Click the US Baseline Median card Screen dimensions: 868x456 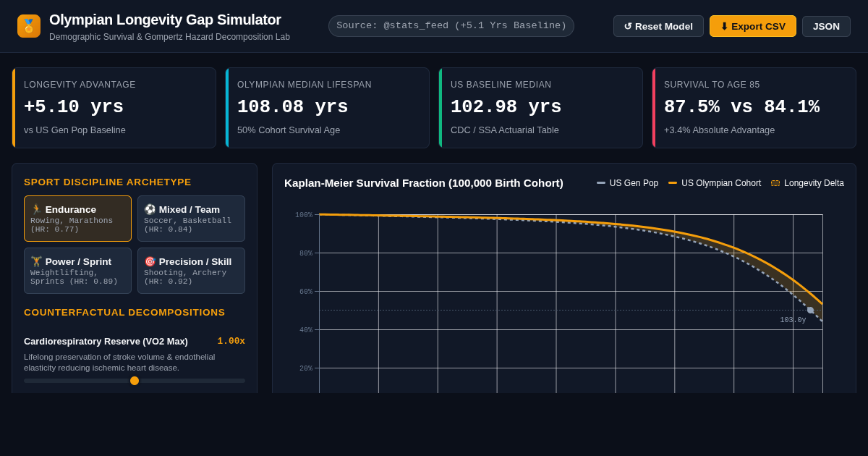coord(541,108)
